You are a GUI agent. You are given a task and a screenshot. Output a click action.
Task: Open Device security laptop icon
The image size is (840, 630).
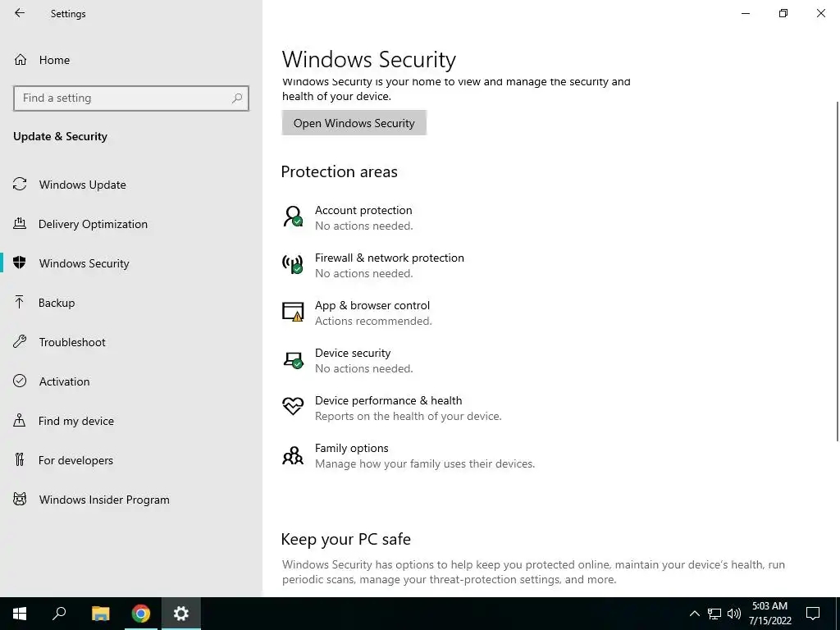point(293,360)
